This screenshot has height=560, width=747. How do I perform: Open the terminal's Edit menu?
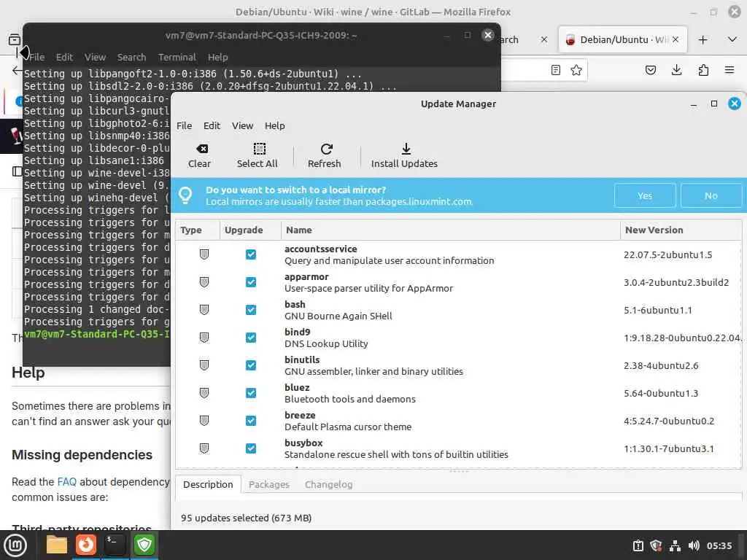[64, 57]
